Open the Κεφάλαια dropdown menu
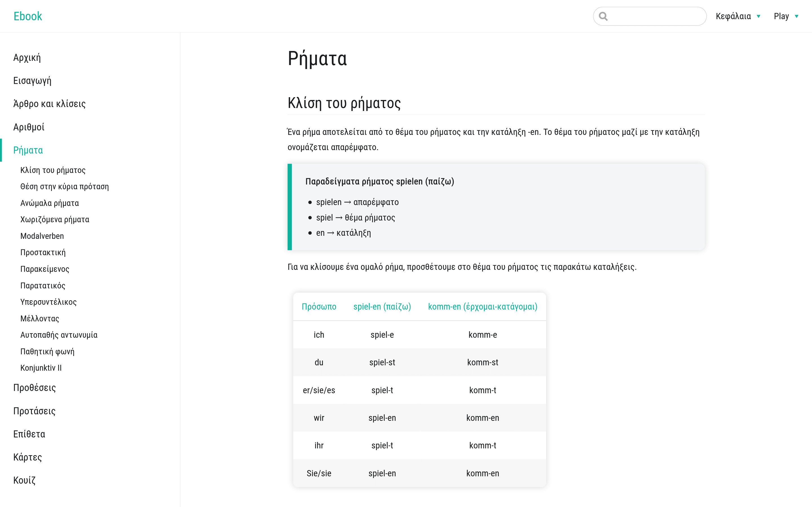 [738, 16]
